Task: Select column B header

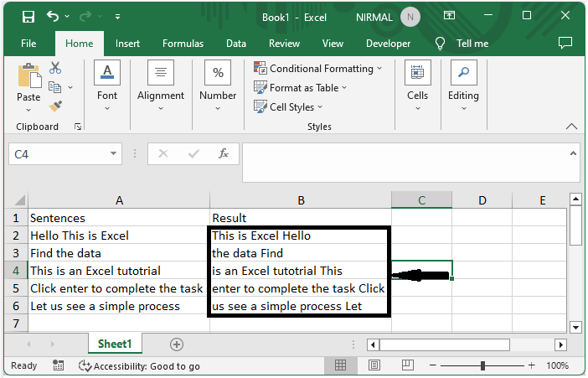Action: click(301, 200)
